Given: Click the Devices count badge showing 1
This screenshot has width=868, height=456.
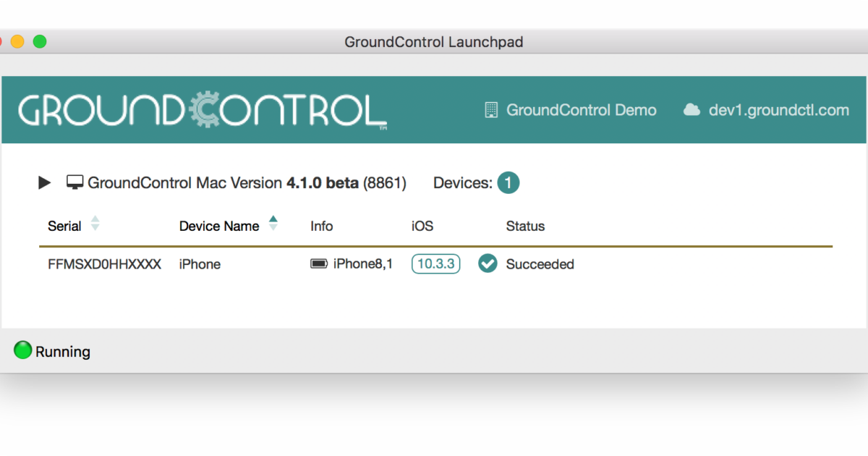Looking at the screenshot, I should [x=508, y=182].
